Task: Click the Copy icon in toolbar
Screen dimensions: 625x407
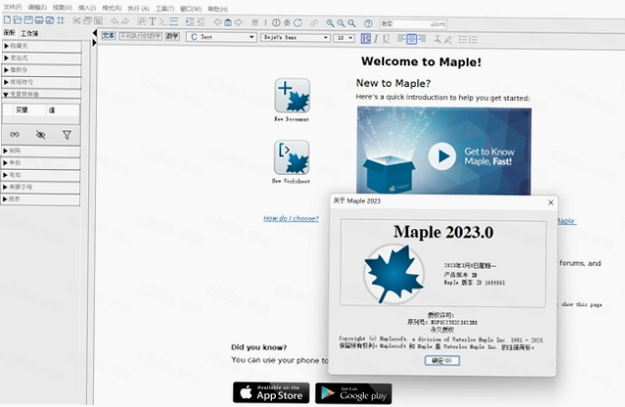Action: 87,21
